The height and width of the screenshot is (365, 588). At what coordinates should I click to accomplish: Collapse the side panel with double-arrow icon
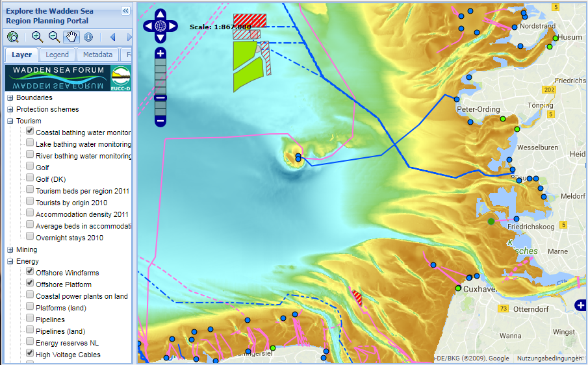click(x=125, y=10)
